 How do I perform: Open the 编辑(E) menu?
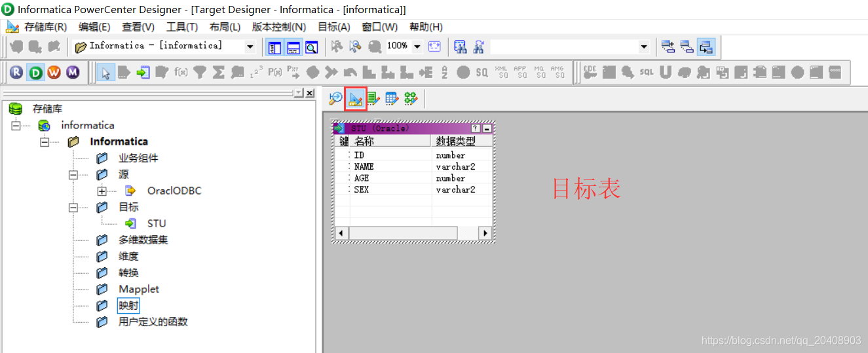pyautogui.click(x=94, y=27)
